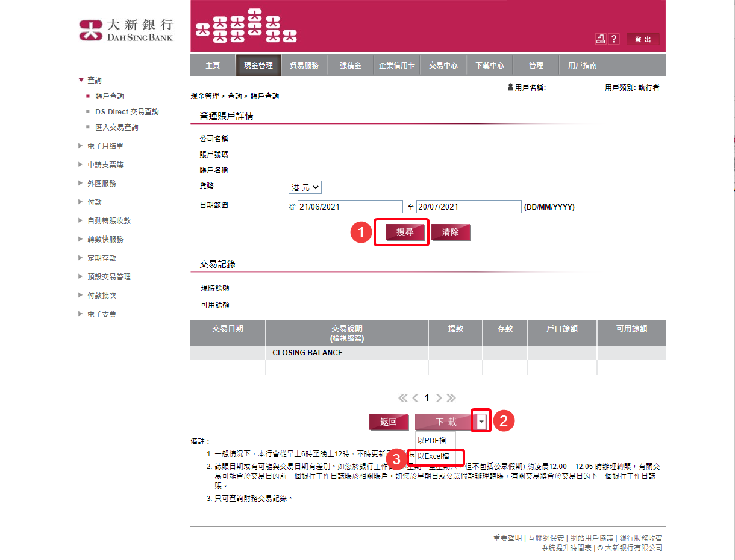Go to the last page arrow
The height and width of the screenshot is (560, 735).
(x=451, y=398)
